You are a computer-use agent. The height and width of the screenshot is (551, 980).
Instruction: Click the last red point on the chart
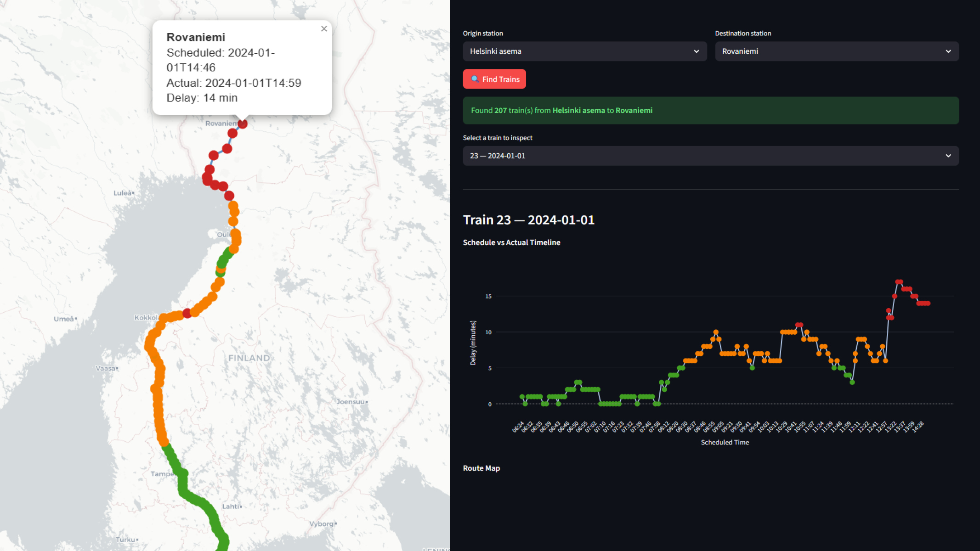[928, 303]
